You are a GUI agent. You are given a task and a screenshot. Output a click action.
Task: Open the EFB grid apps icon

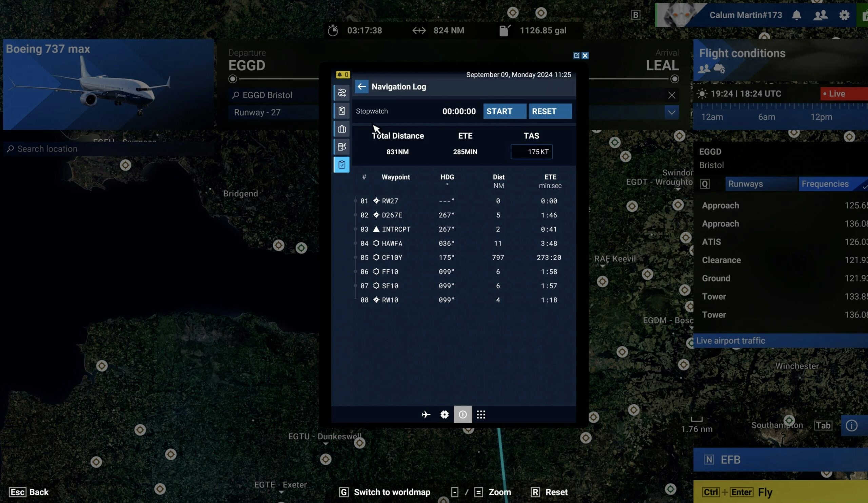click(481, 414)
